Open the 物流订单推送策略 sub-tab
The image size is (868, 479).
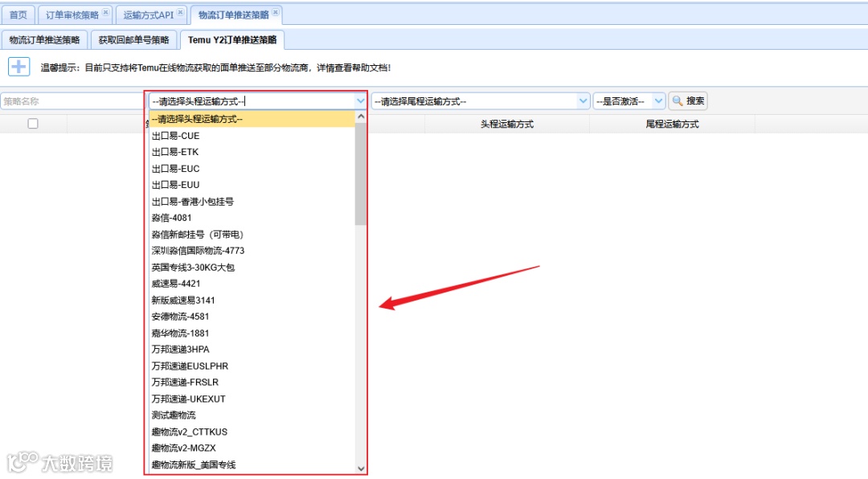click(44, 40)
